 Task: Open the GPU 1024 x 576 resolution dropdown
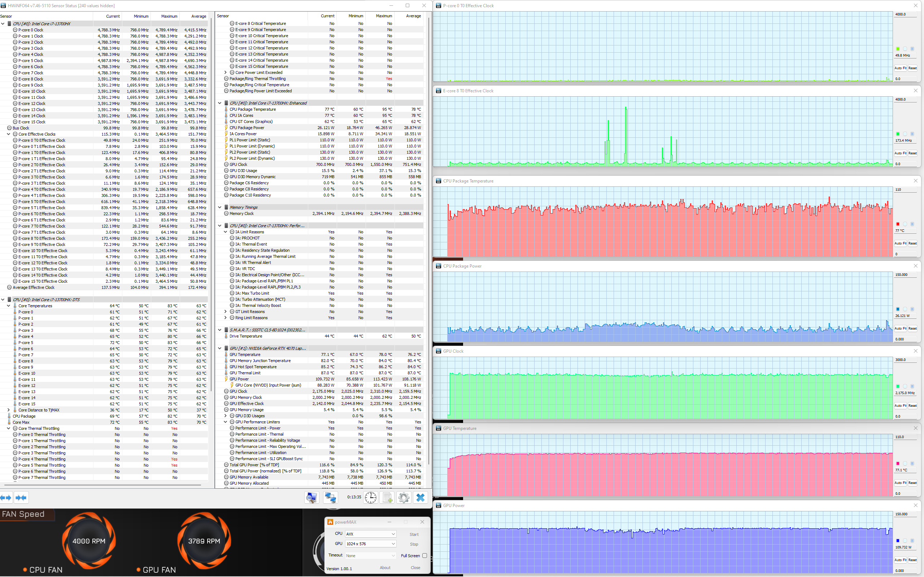click(370, 544)
